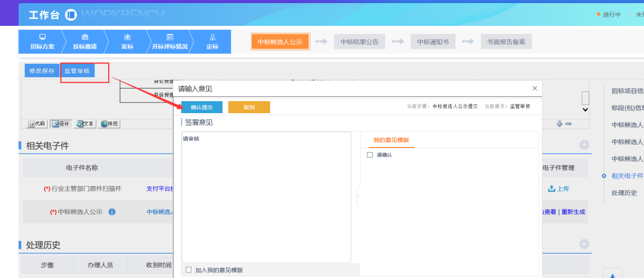Screen dimensions: 644x278
Task: Click the workbench logo next to 工作台
Action: coord(71,15)
